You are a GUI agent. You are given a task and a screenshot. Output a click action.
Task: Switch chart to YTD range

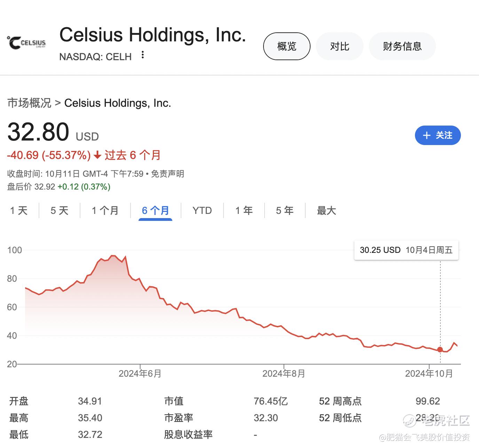coord(202,210)
